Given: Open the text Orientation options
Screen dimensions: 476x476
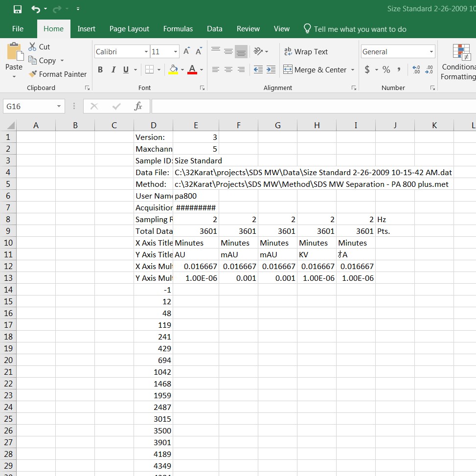Looking at the screenshot, I should pos(261,51).
